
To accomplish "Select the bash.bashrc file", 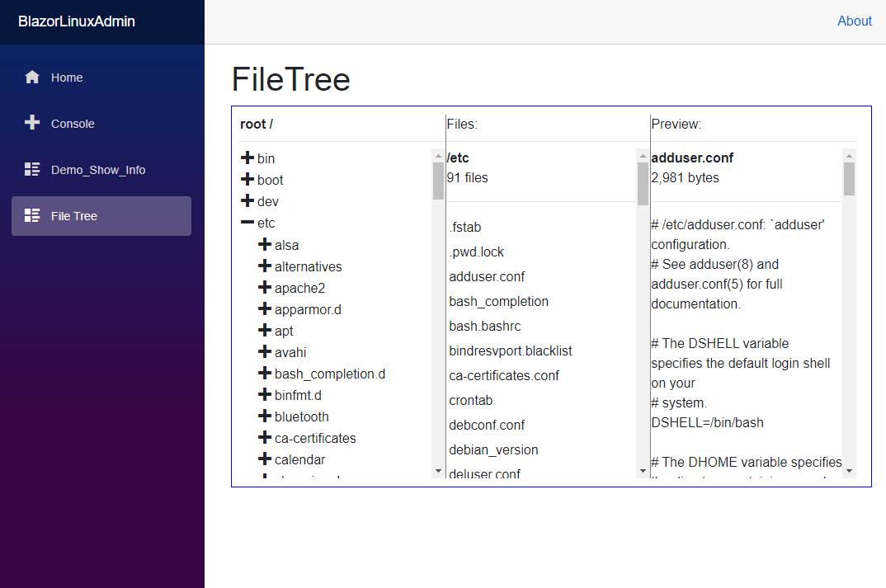I will (484, 326).
